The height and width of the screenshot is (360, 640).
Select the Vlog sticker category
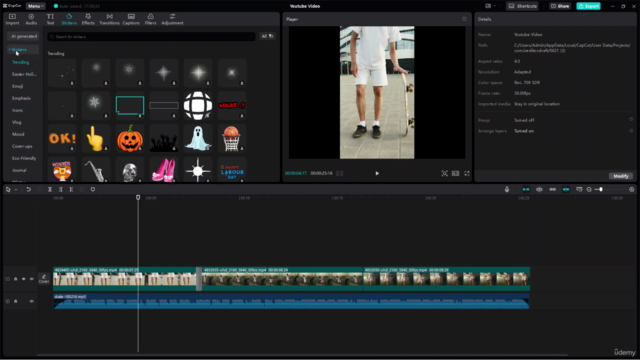coord(16,122)
